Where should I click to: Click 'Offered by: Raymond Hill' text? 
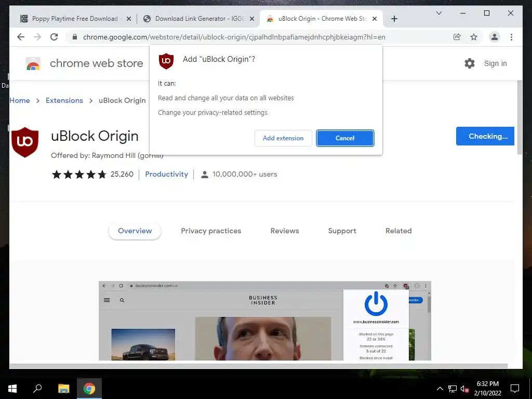click(x=107, y=155)
